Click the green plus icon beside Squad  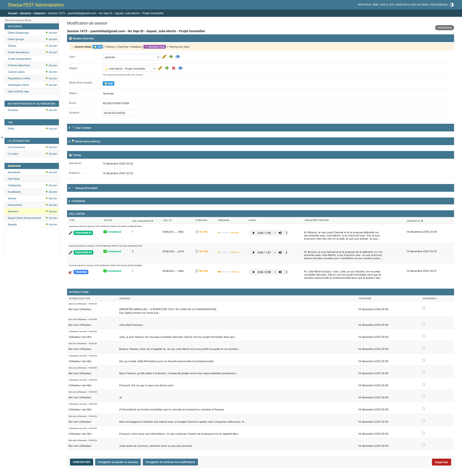(x=167, y=68)
